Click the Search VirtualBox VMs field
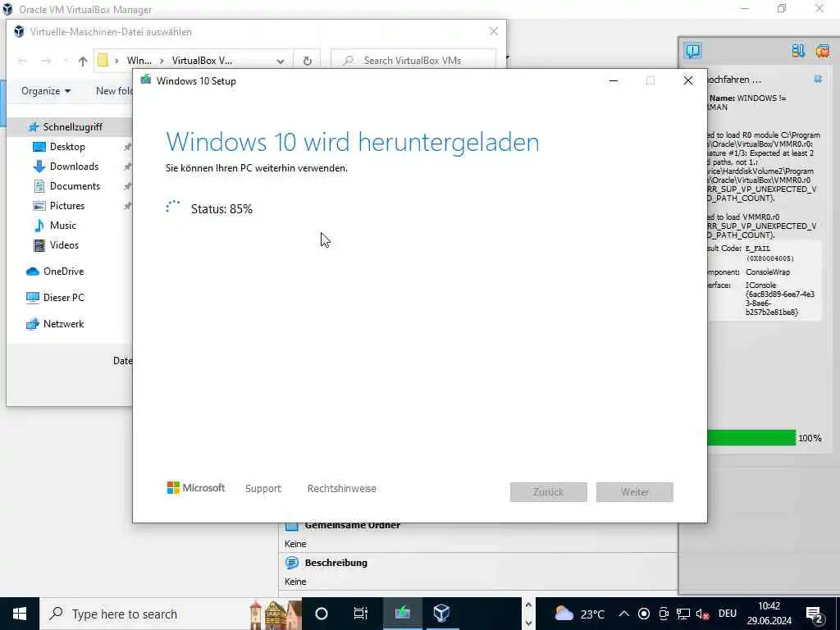The image size is (840, 630). coord(413,61)
